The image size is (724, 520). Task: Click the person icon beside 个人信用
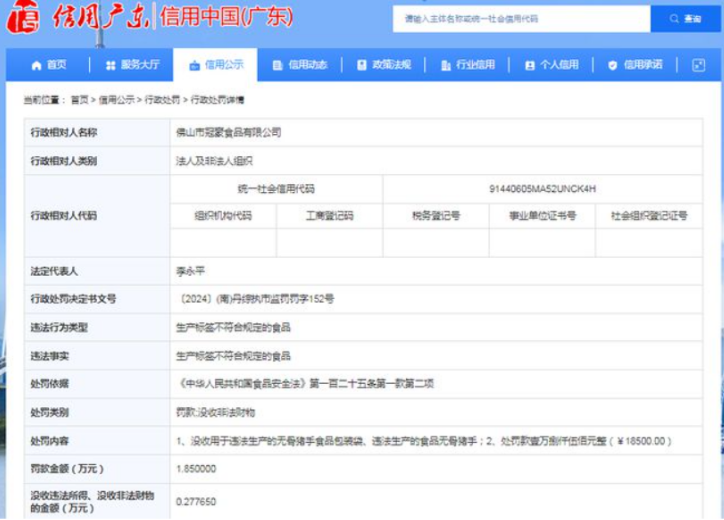pyautogui.click(x=530, y=65)
